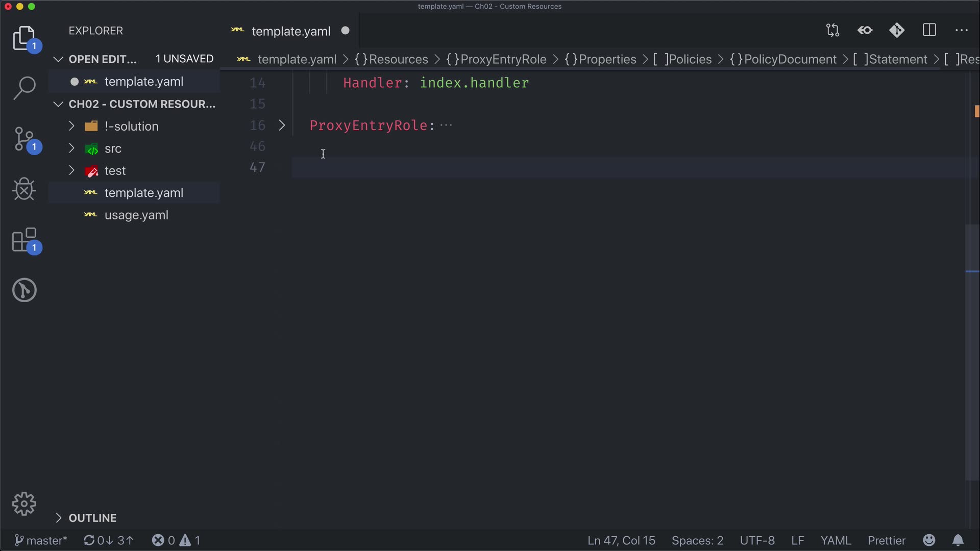Select the template.yaml editor tab

[x=290, y=31]
